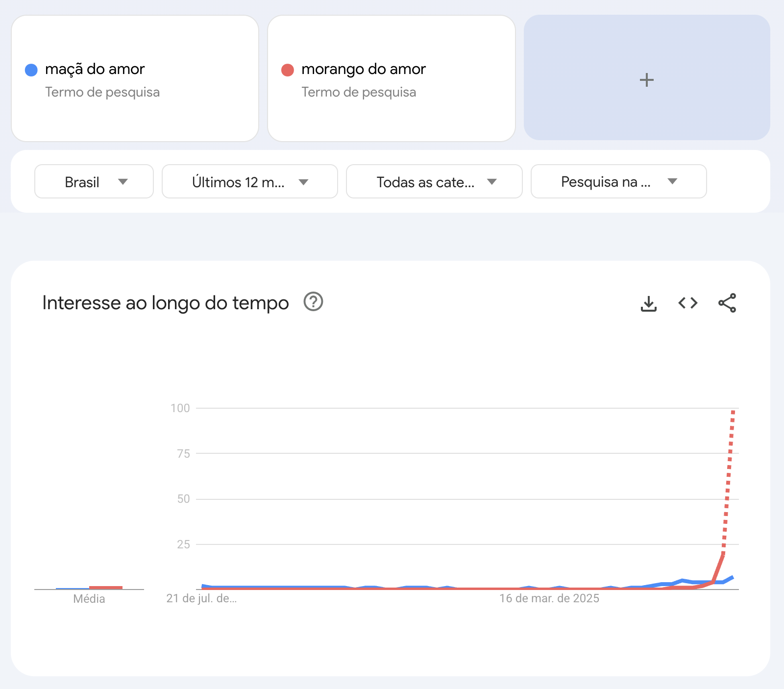This screenshot has width=784, height=689.
Task: Click the blue dot for maçã do amor
Action: 31,70
